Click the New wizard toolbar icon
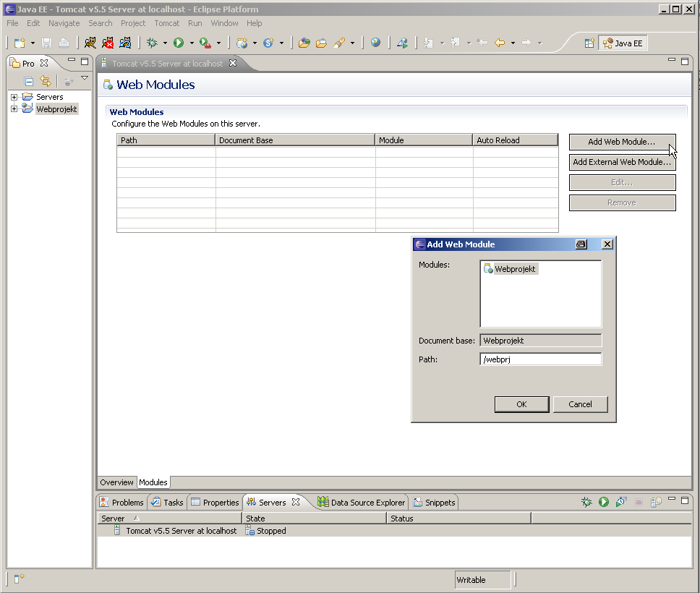Viewport: 700px width, 593px height. coord(20,43)
